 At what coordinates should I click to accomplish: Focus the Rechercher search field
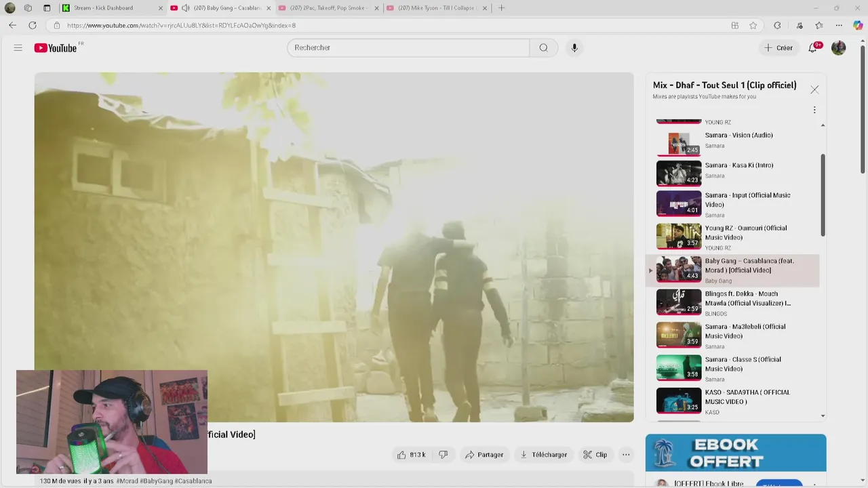click(408, 47)
